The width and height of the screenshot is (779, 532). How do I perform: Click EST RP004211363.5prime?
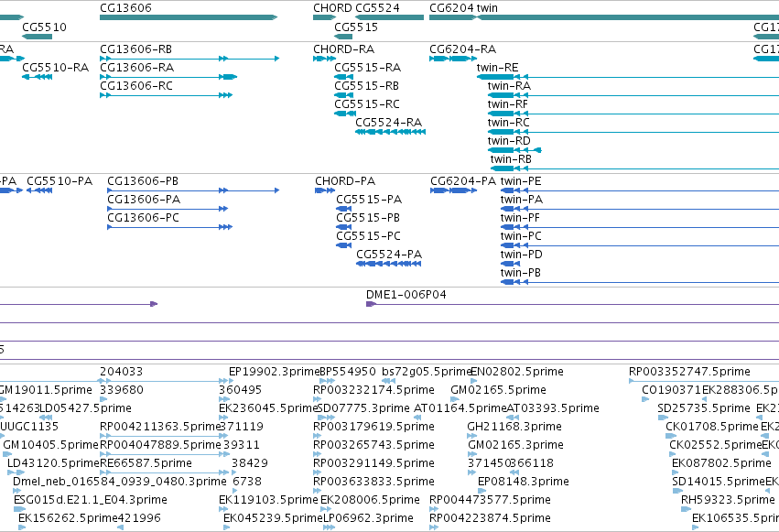click(x=160, y=428)
